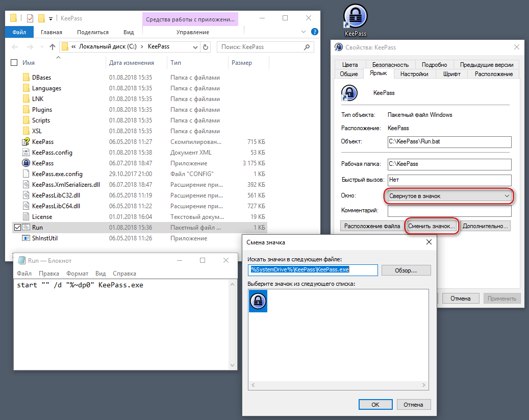Image resolution: width=529 pixels, height=420 pixels.
Task: Click the Scripts folder icon
Action: (26, 120)
